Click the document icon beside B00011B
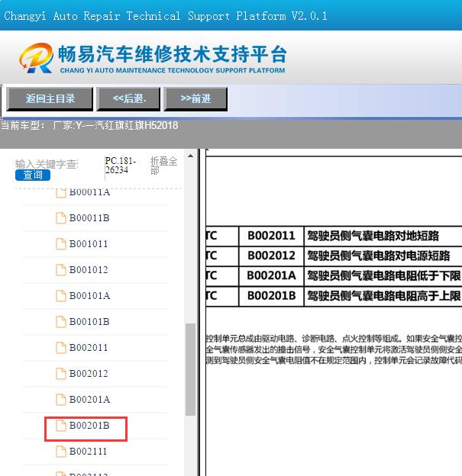Image resolution: width=462 pixels, height=476 pixels. coord(61,218)
